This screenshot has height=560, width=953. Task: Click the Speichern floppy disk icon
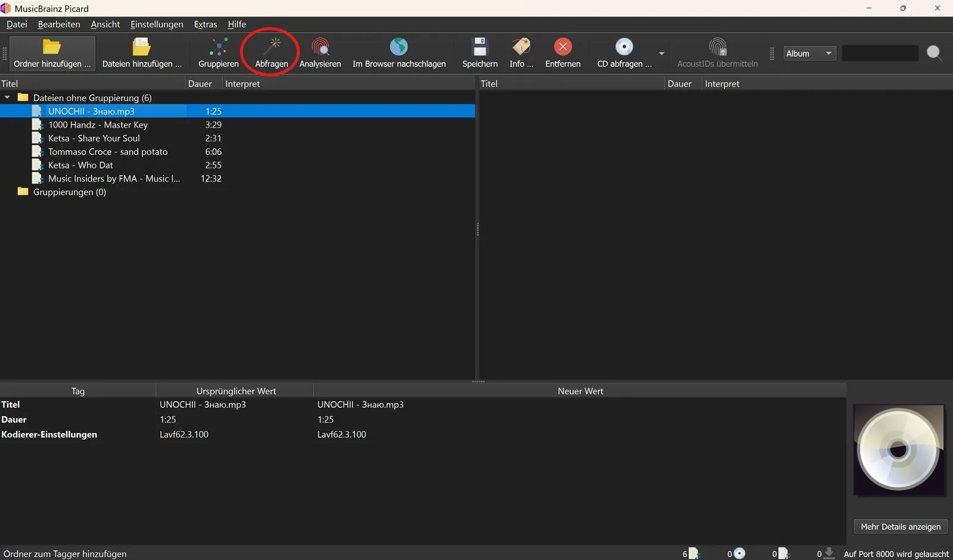click(x=479, y=46)
